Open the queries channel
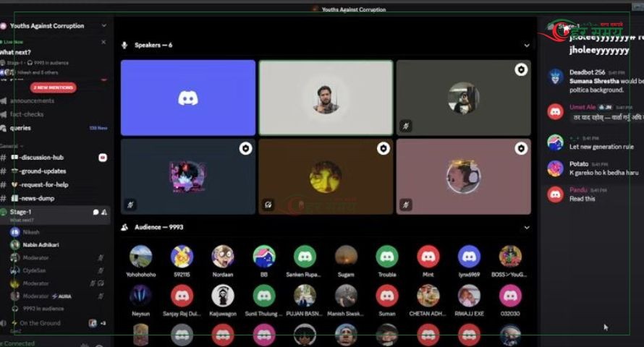The width and height of the screenshot is (644, 347). point(20,128)
